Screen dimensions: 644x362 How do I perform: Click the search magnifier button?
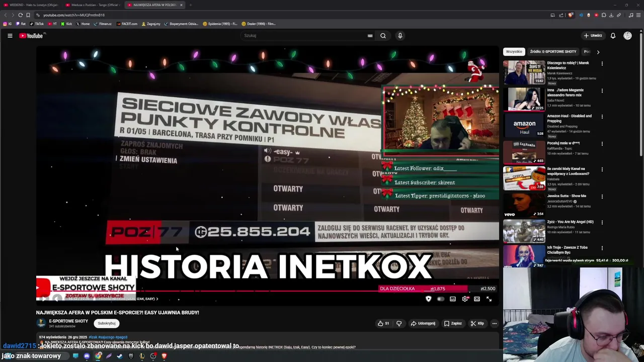point(383,36)
